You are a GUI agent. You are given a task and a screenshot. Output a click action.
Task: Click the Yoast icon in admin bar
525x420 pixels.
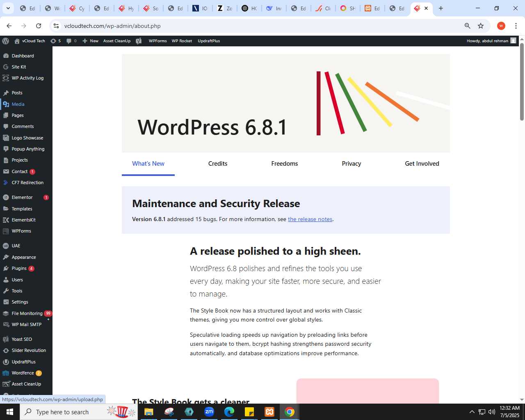coord(139,41)
